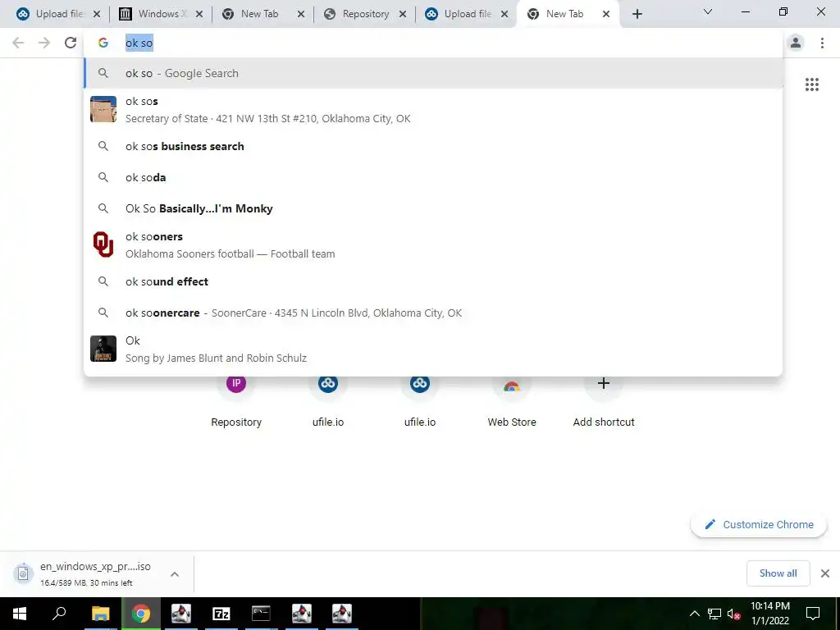The width and height of the screenshot is (840, 630).
Task: Go back using the back arrow
Action: click(x=18, y=43)
